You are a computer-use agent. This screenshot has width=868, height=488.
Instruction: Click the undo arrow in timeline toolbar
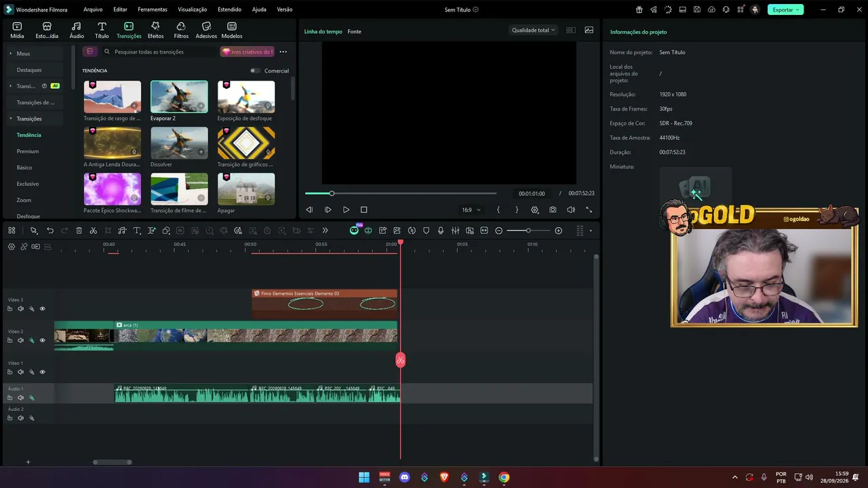(x=50, y=230)
